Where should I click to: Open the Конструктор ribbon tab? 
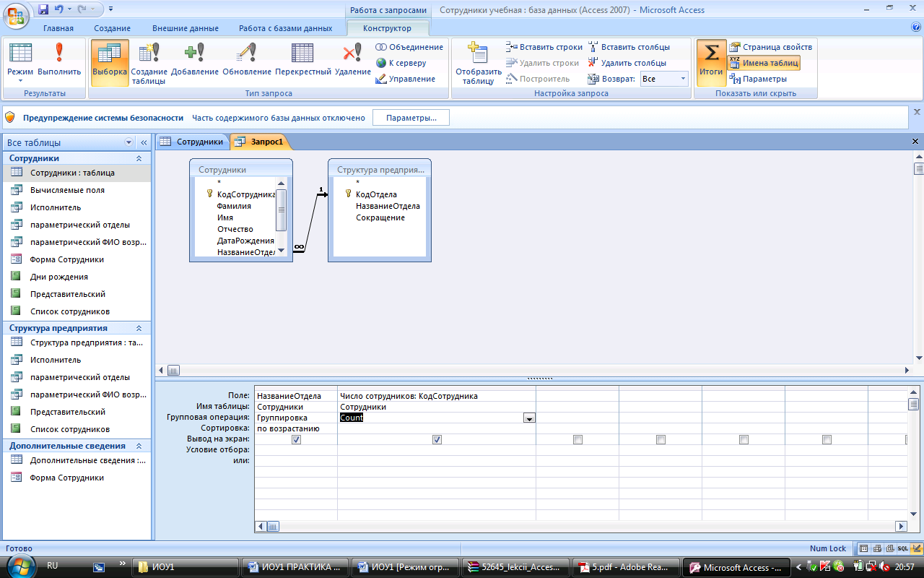pyautogui.click(x=388, y=28)
